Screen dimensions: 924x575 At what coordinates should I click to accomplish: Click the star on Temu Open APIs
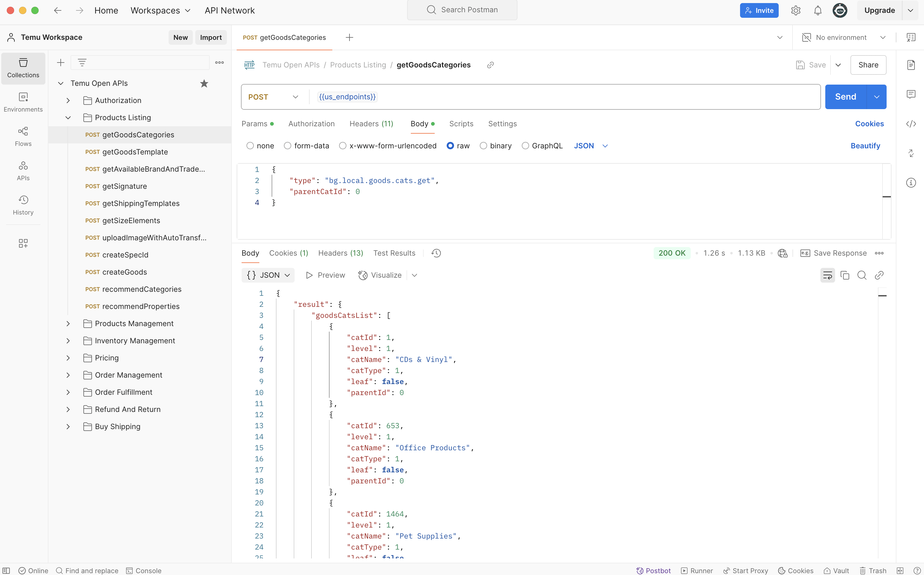click(204, 83)
